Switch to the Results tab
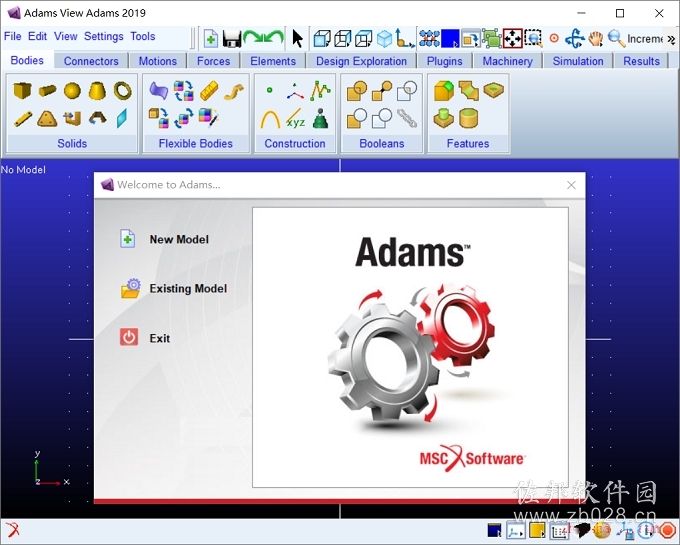 click(641, 61)
